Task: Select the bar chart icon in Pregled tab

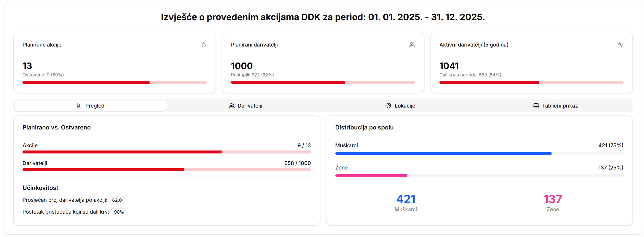Action: click(79, 105)
